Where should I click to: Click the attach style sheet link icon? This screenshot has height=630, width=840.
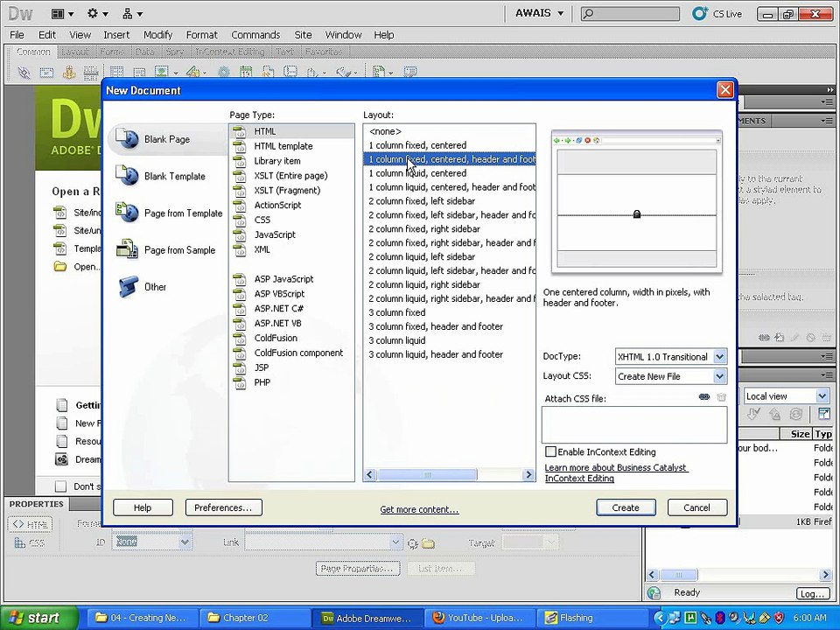tap(703, 397)
